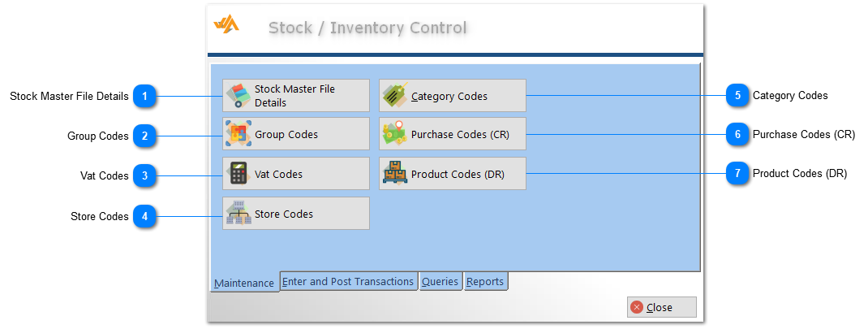Go to the Reports tab

(485, 281)
